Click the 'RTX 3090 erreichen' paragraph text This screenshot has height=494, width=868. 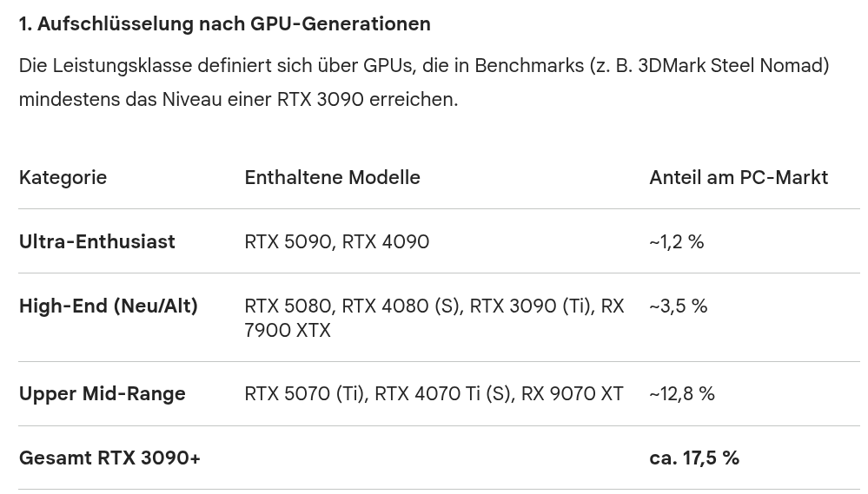(x=367, y=100)
